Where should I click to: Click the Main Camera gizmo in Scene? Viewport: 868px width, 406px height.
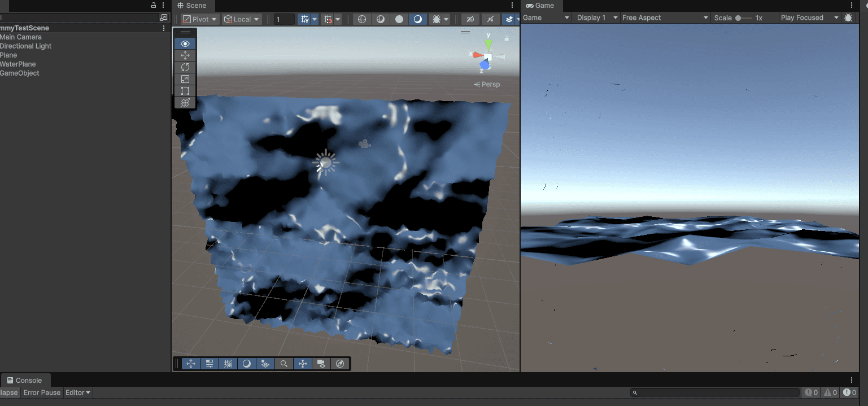click(365, 144)
